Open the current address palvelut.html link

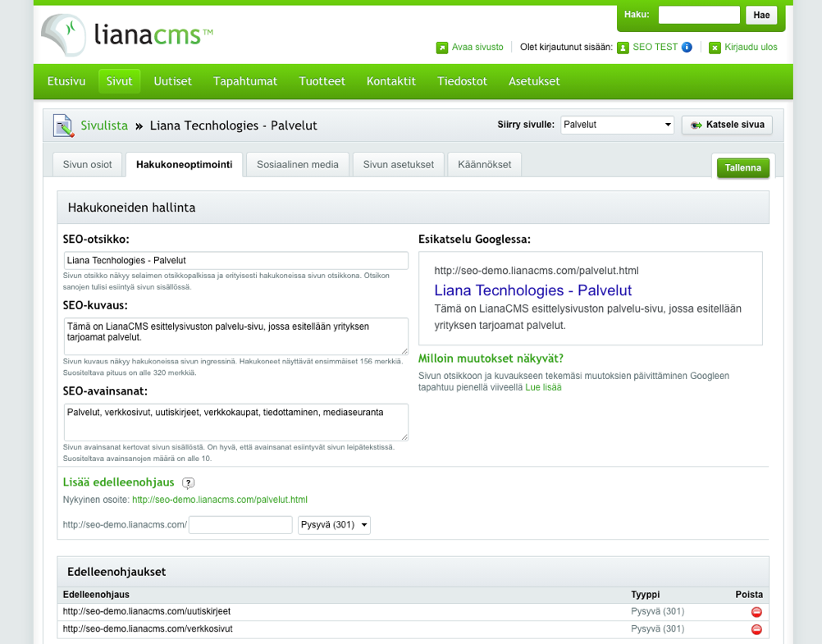pos(220,500)
